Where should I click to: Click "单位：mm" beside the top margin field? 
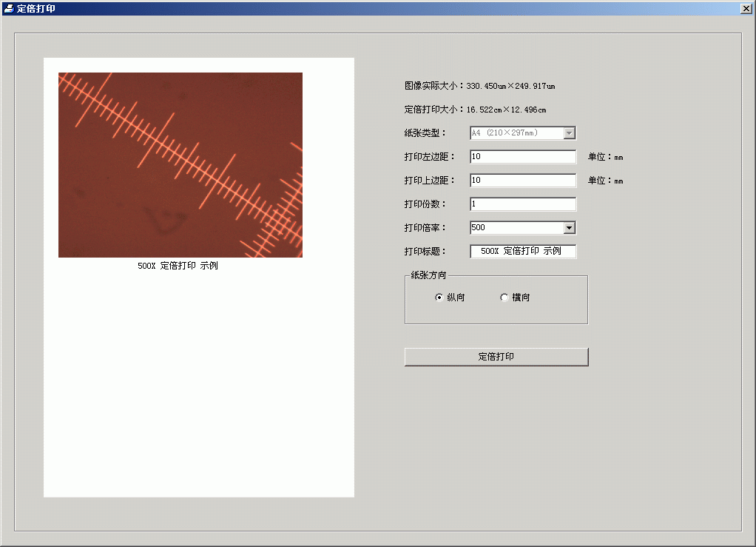(606, 181)
